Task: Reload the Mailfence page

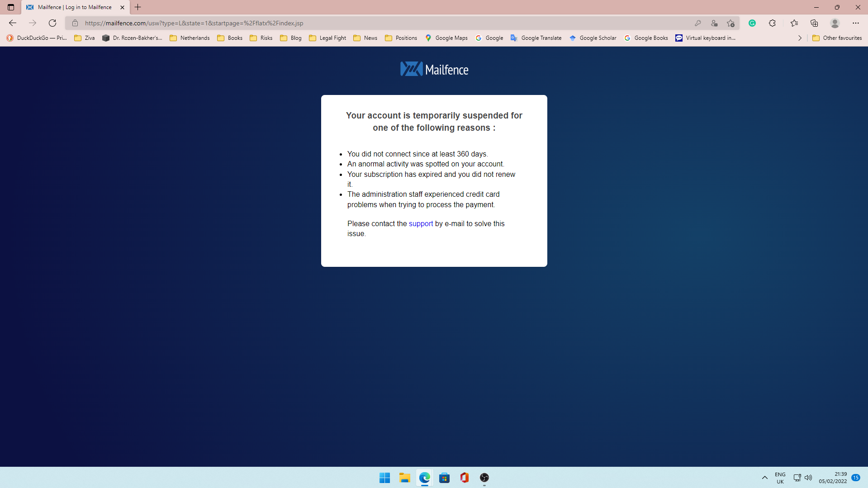Action: tap(52, 23)
